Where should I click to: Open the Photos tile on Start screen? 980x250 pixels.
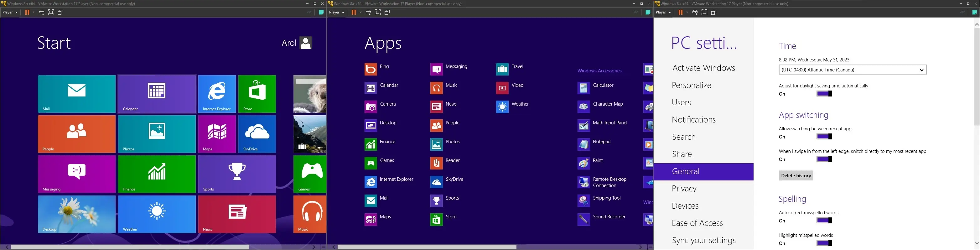pyautogui.click(x=157, y=134)
